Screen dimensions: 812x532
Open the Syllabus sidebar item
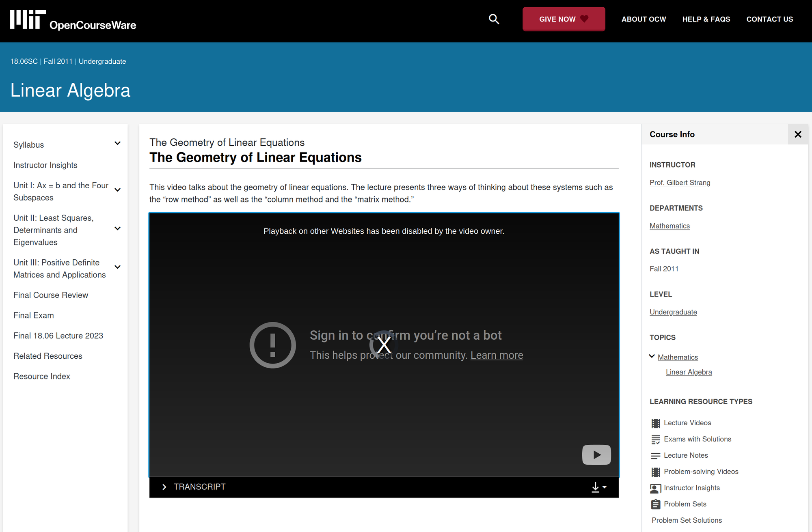[28, 145]
